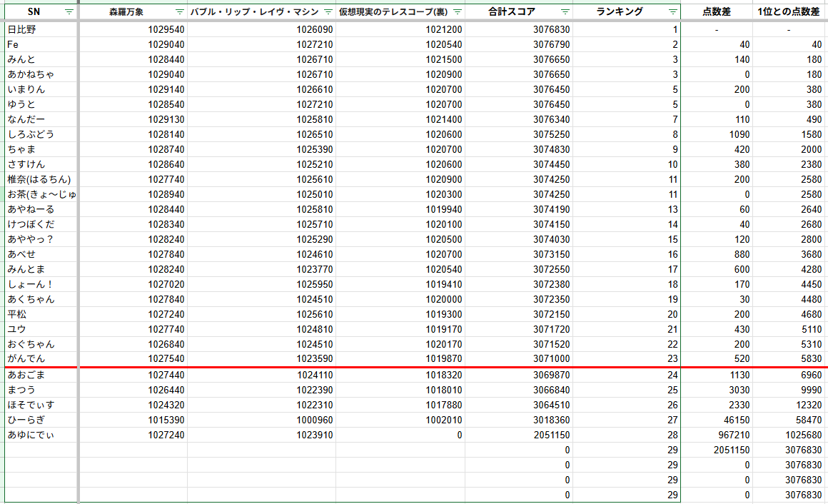828x504 pixels.
Task: Select the name cell あべせ
Action: click(41, 254)
